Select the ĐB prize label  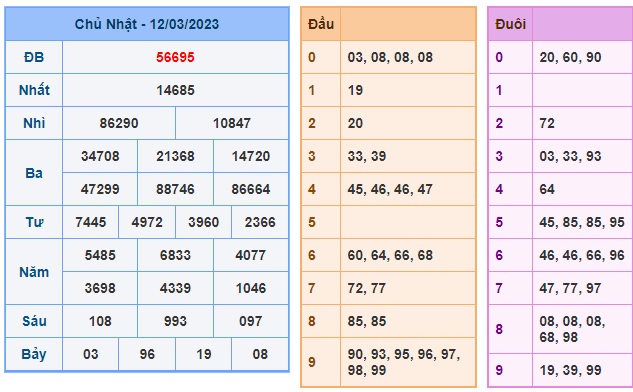[34, 57]
